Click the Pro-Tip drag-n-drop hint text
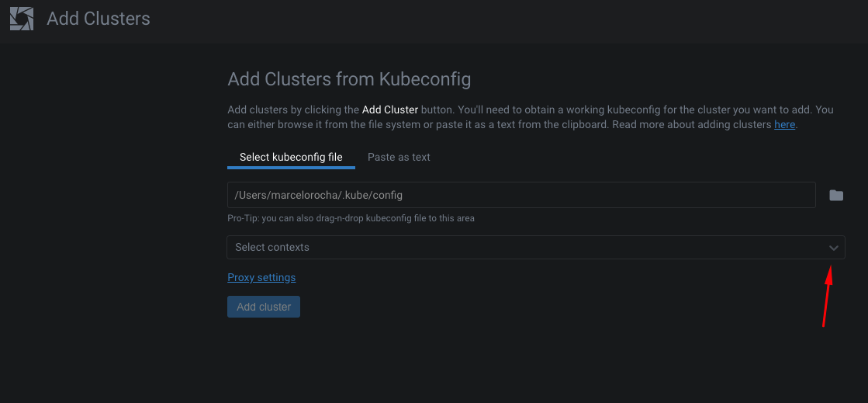The height and width of the screenshot is (403, 868). point(351,218)
